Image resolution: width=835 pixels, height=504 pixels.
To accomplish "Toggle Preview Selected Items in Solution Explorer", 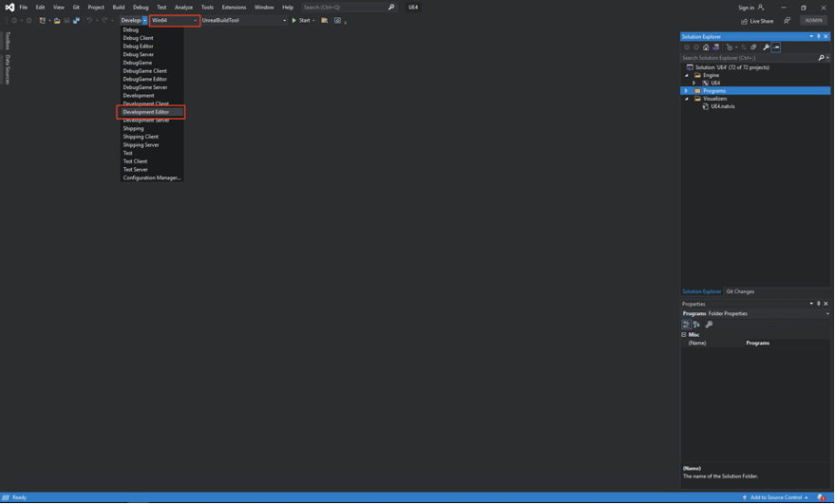I will (776, 47).
